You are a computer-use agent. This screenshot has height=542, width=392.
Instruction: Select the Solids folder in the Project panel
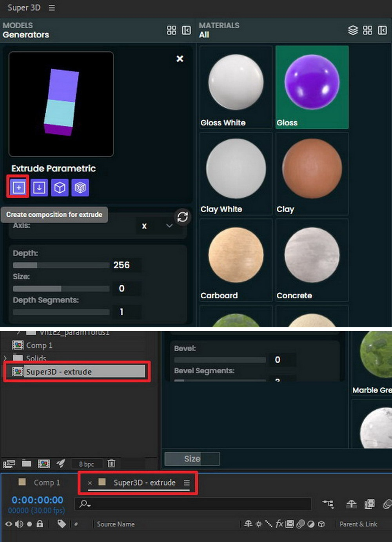(x=36, y=358)
